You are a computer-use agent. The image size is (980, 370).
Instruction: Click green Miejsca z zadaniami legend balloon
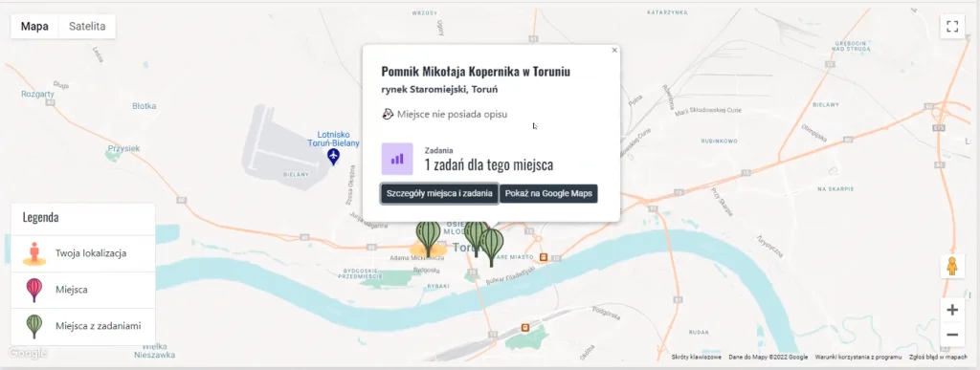[34, 326]
